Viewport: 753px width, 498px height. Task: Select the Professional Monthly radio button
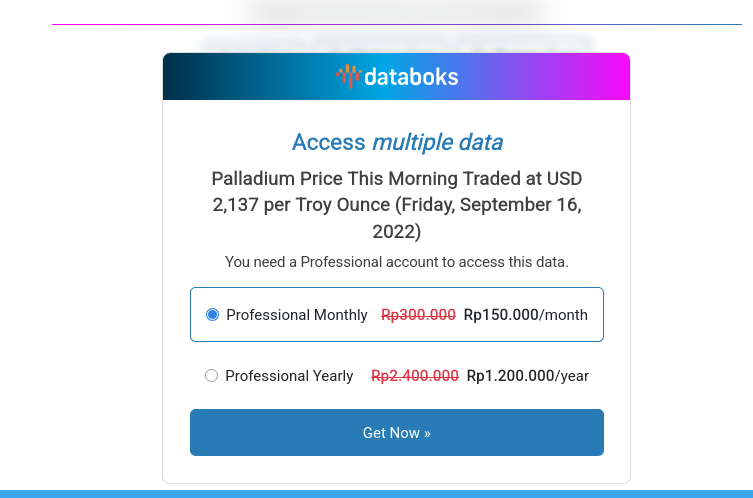(x=212, y=314)
